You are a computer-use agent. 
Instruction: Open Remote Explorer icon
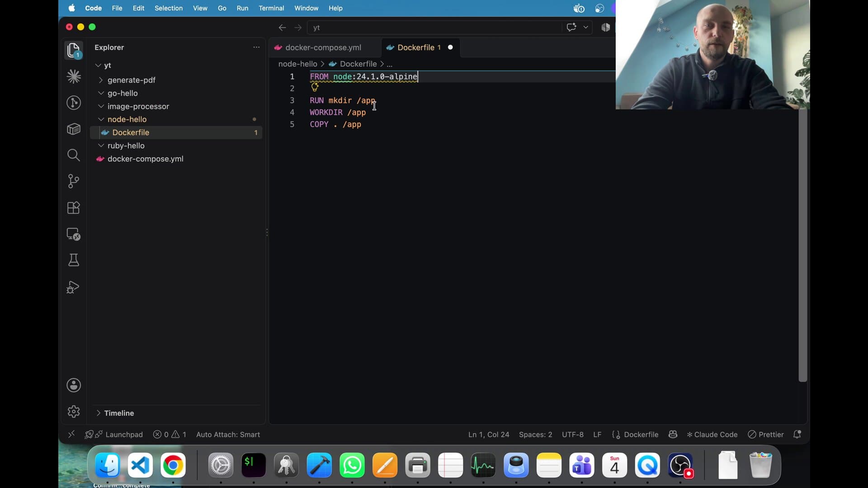tap(74, 234)
